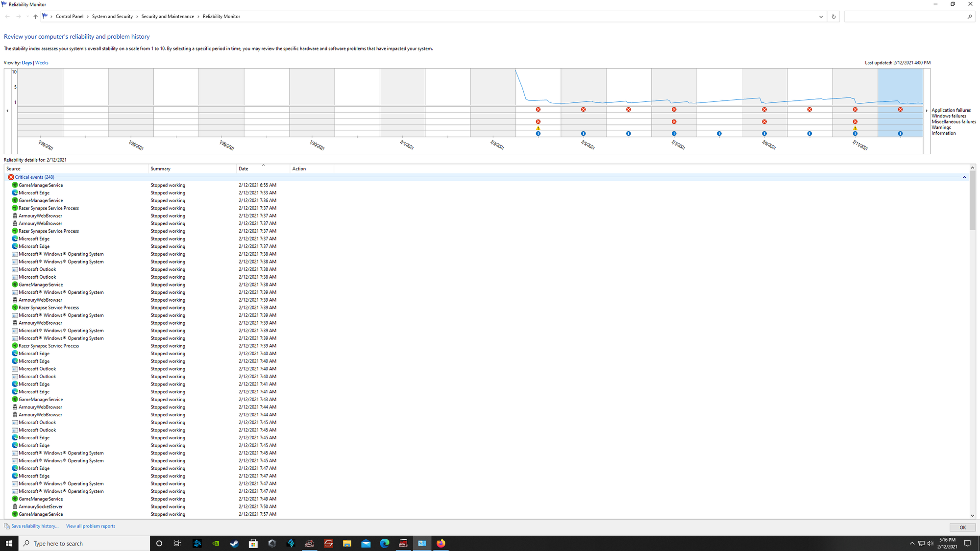
Task: Go back using the back arrow
Action: click(x=7, y=17)
